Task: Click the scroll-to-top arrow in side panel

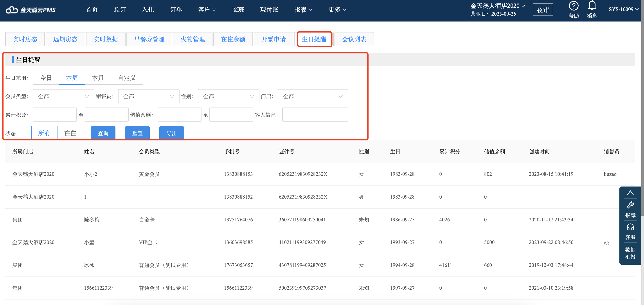Action: click(x=630, y=193)
